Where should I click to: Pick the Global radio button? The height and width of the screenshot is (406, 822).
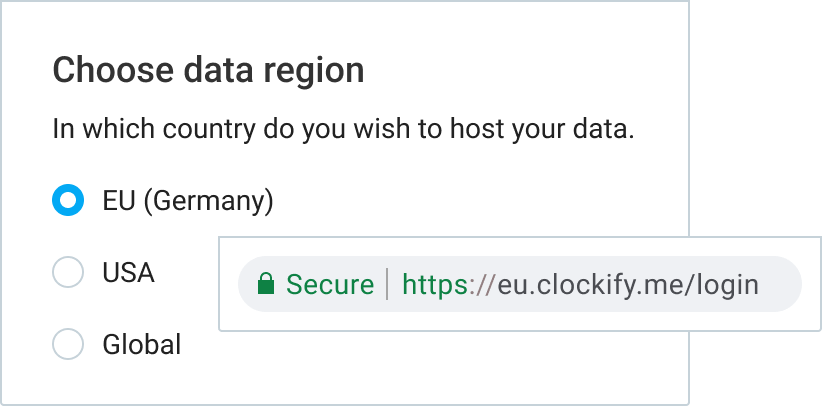[68, 344]
